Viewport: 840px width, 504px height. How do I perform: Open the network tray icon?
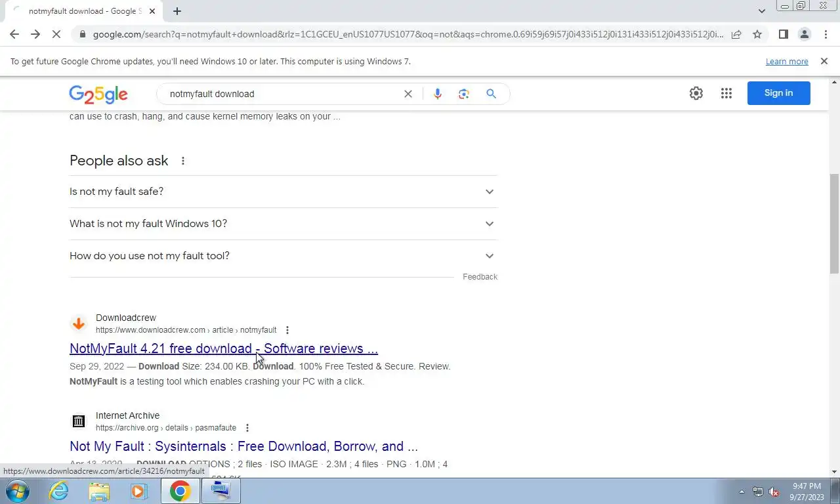(758, 492)
